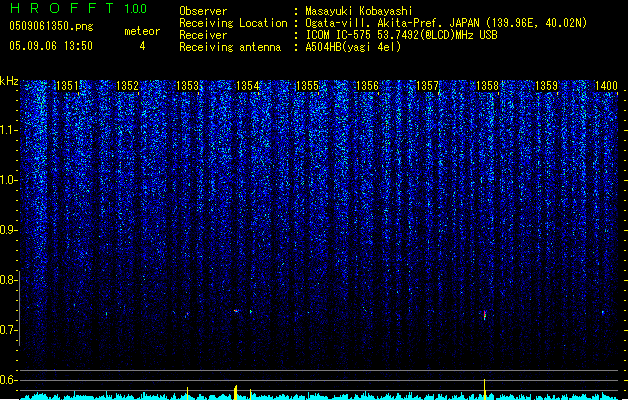Click receiver text ICOM IC-575 53.7492

(401, 35)
